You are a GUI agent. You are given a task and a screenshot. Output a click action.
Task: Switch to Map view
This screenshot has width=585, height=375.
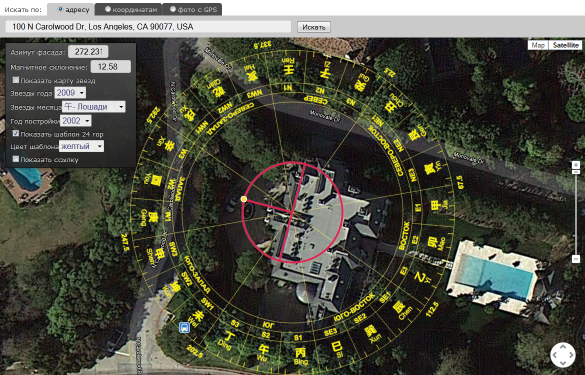(538, 45)
